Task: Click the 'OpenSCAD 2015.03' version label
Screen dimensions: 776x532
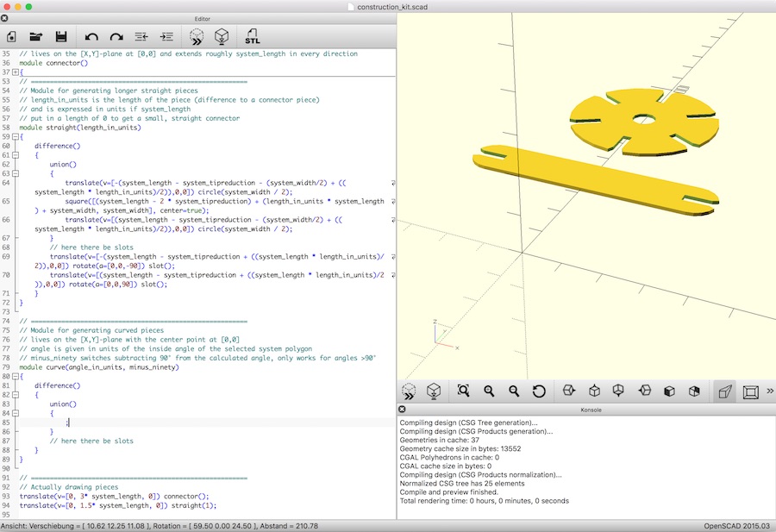Action: [737, 526]
